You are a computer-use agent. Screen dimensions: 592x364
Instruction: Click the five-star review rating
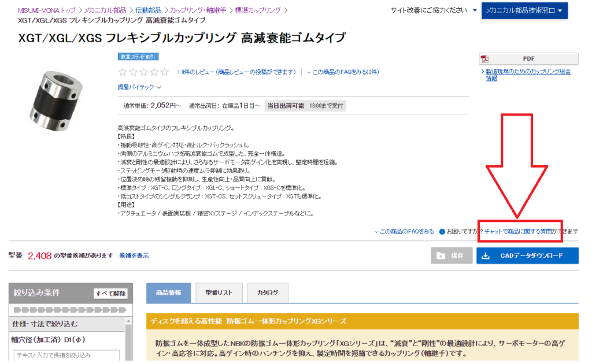point(143,72)
